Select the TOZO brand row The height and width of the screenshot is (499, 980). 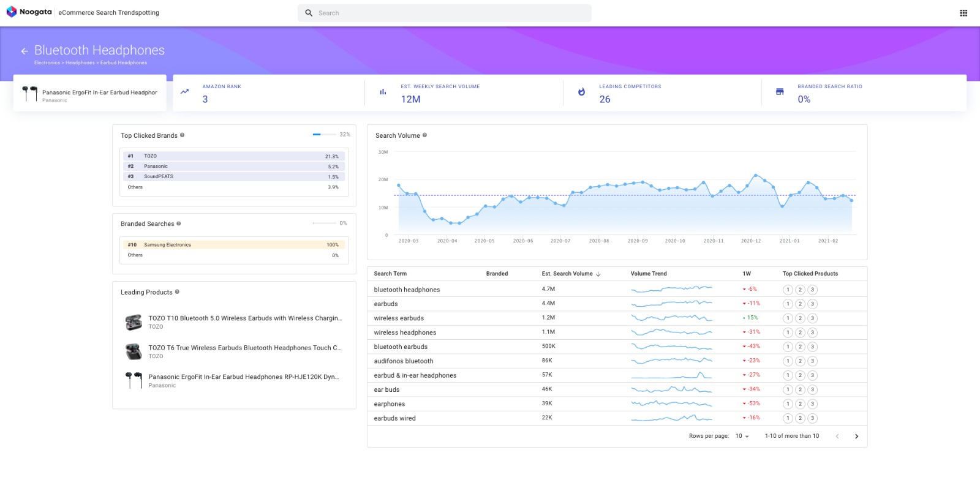(x=233, y=156)
